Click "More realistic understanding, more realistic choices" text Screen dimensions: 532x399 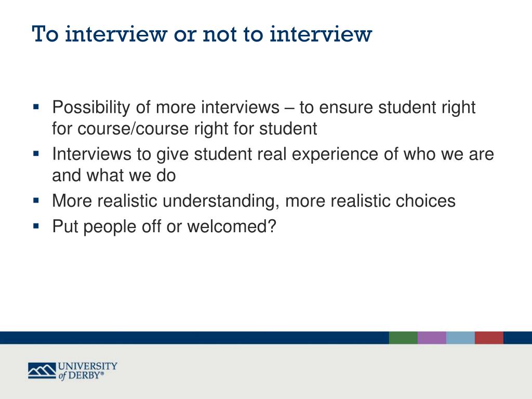(254, 201)
